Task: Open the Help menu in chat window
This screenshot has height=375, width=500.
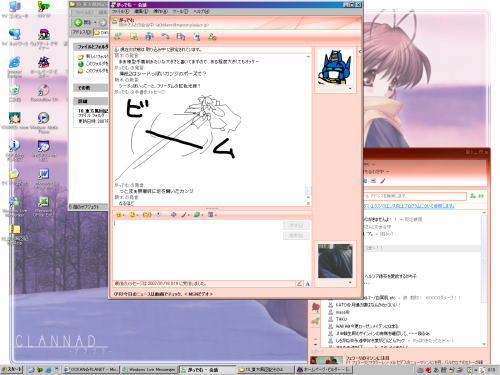Action: pos(201,11)
